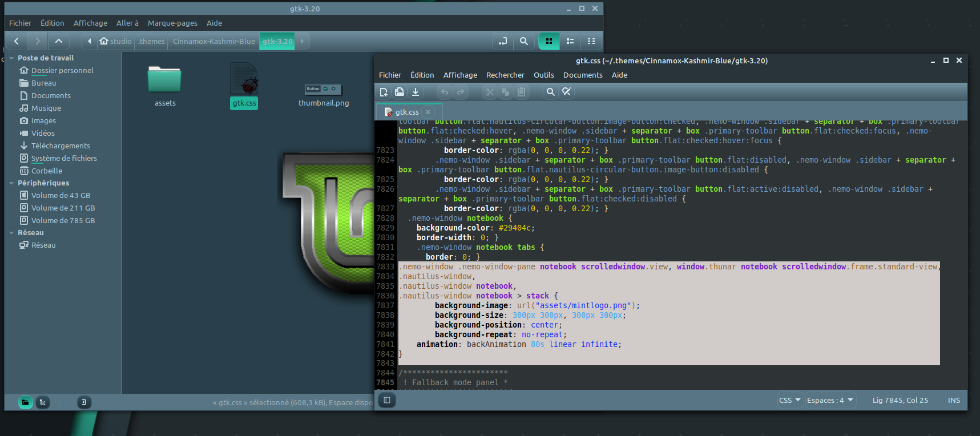Open file manager Affichage menu
Image resolution: width=980 pixels, height=436 pixels.
tap(90, 23)
